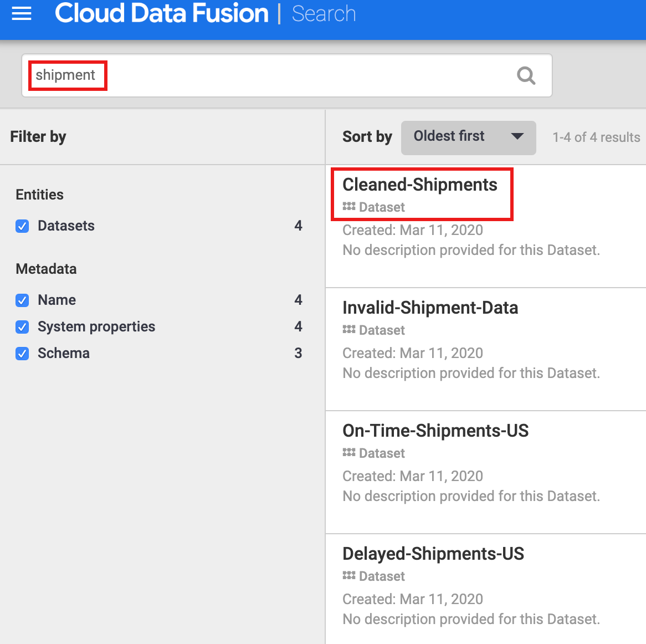The height and width of the screenshot is (644, 646).
Task: Click the Cloud Data Fusion title
Action: [161, 13]
